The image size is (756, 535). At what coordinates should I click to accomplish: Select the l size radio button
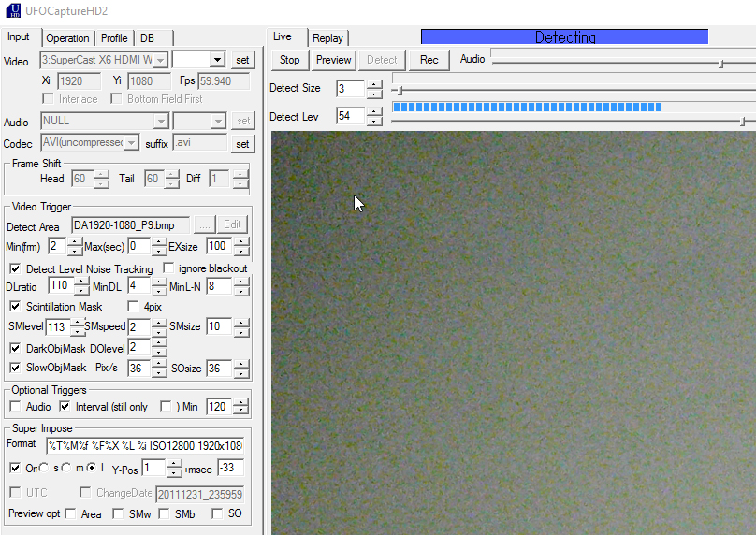point(91,467)
